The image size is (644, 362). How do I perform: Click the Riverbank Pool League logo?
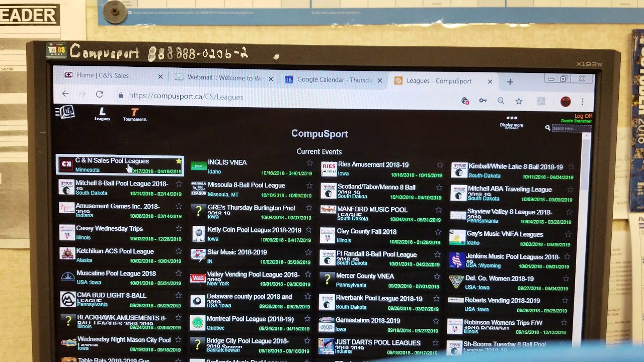coord(327,302)
